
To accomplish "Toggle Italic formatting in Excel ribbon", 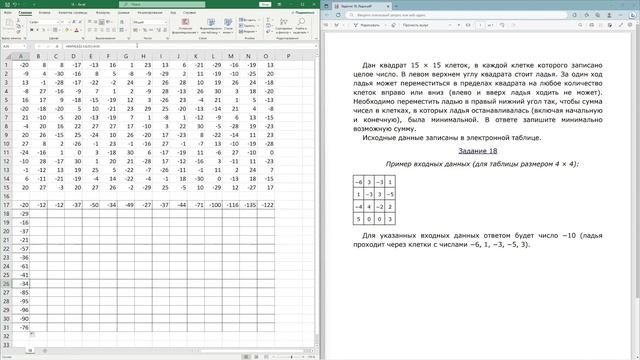I will pyautogui.click(x=37, y=30).
